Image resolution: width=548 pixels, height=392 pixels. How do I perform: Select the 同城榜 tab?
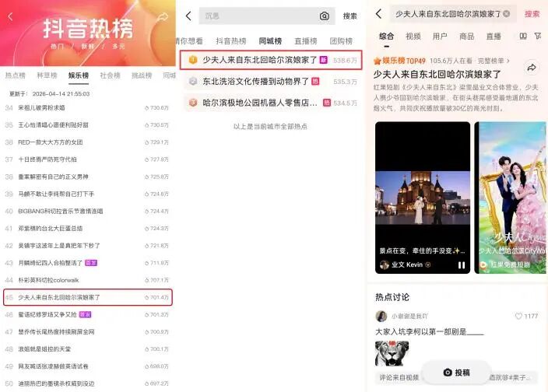tap(270, 41)
